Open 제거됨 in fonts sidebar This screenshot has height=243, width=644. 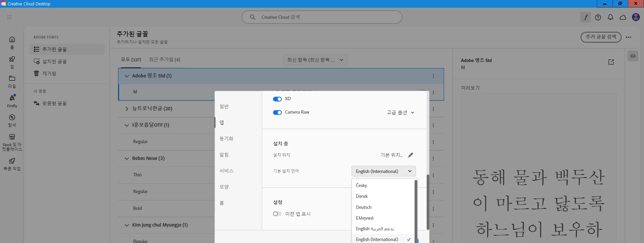tap(67, 73)
